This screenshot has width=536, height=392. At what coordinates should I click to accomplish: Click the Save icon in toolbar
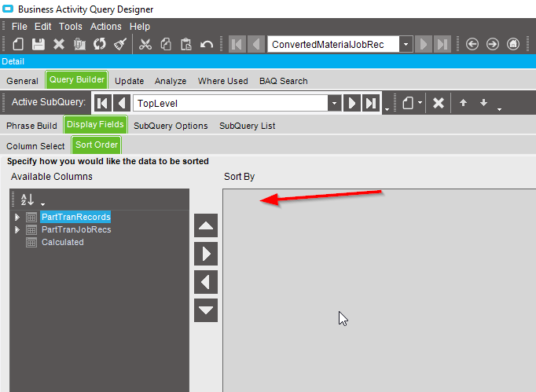point(39,44)
